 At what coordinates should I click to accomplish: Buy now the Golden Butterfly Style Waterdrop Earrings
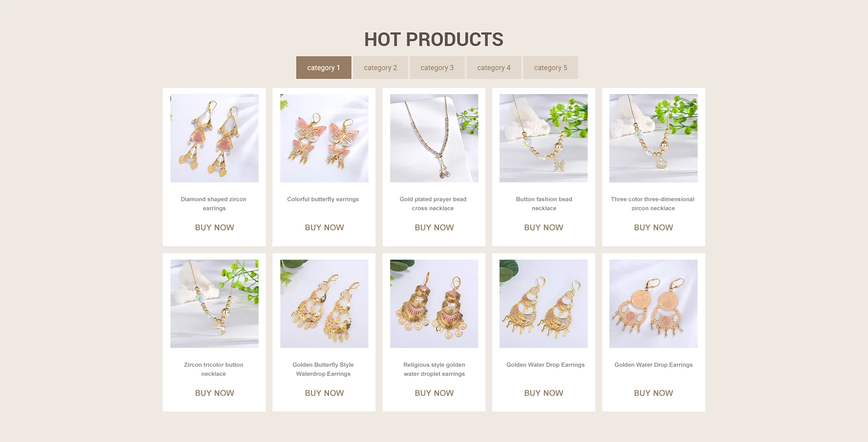click(324, 393)
